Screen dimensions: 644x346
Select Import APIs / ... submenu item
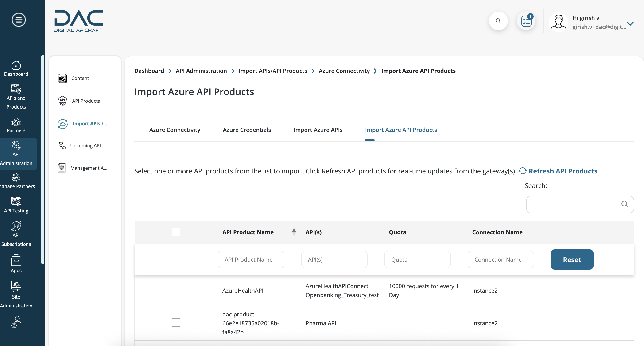[x=83, y=124]
